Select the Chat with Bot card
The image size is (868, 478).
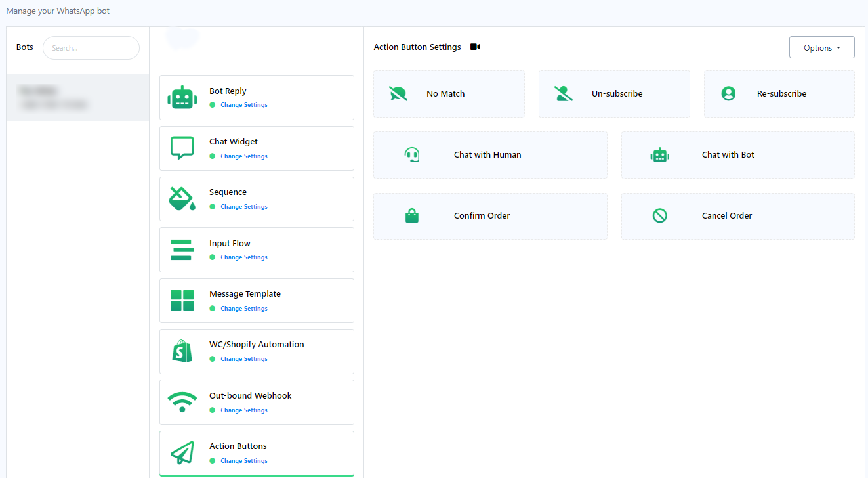click(x=737, y=155)
